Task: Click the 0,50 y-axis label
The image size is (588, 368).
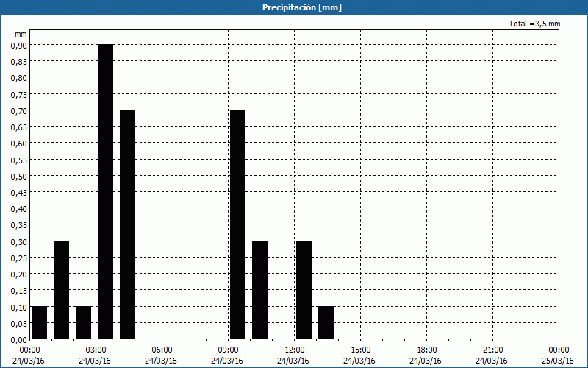Action: [x=19, y=176]
